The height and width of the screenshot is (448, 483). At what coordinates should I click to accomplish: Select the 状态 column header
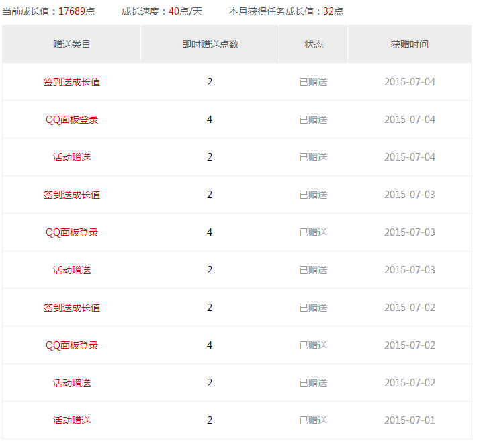coord(313,44)
